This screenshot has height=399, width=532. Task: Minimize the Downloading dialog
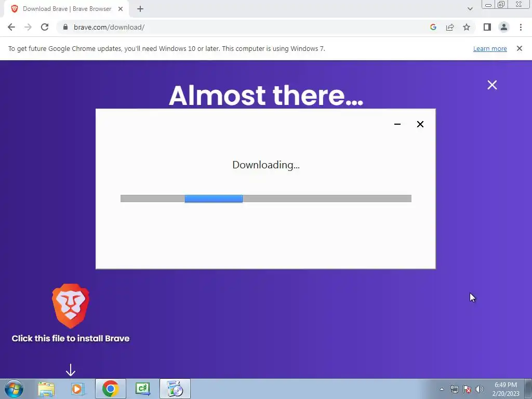pos(397,124)
